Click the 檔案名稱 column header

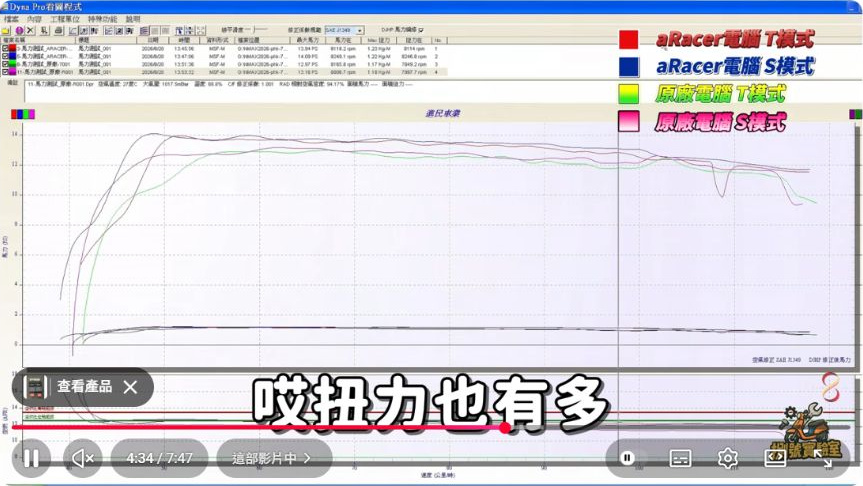(x=39, y=40)
